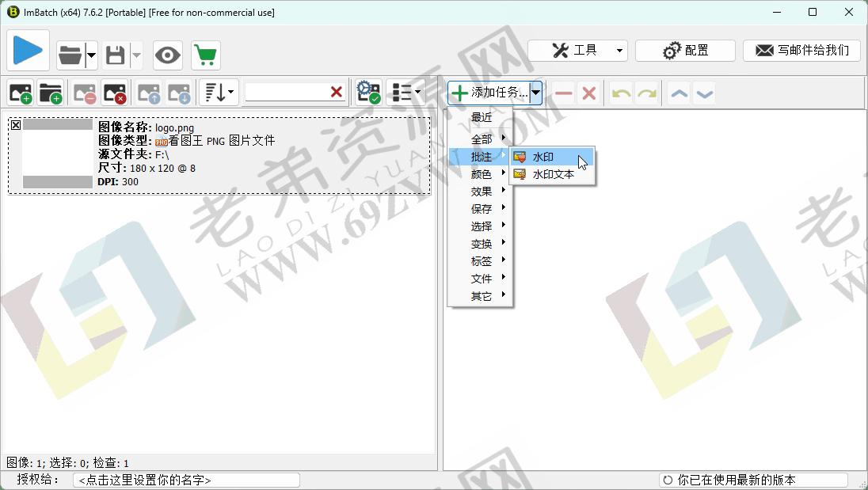Click the status text 图像: 1; 选择: 0; 检查: 1
The width and height of the screenshot is (868, 490).
click(67, 462)
